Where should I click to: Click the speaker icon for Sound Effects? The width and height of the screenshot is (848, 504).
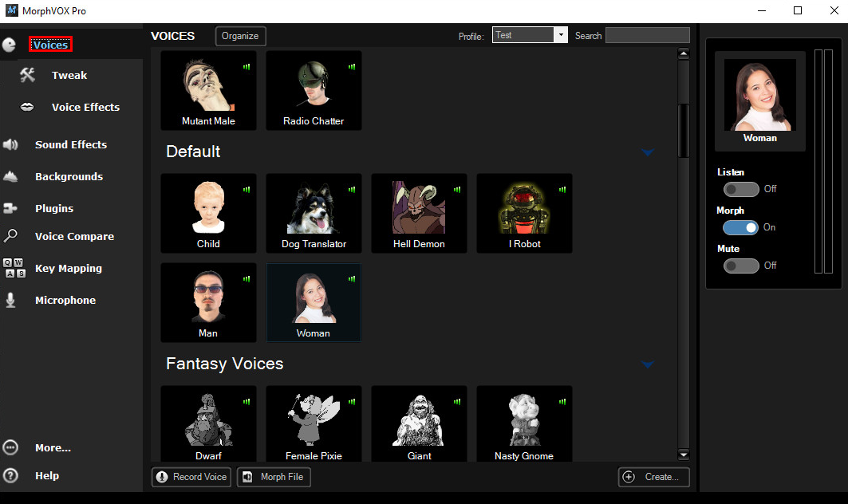(10, 144)
